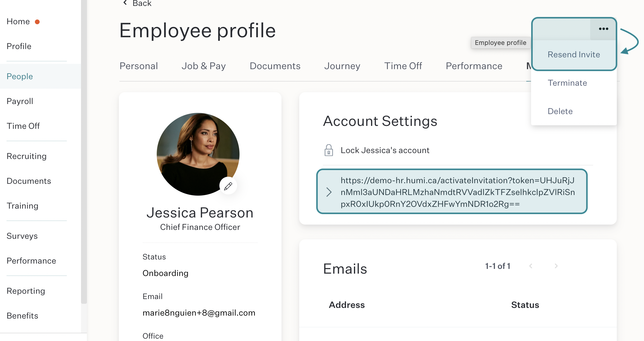Click the sidebar vertical scrollbar
This screenshot has height=341, width=644.
pos(84,151)
